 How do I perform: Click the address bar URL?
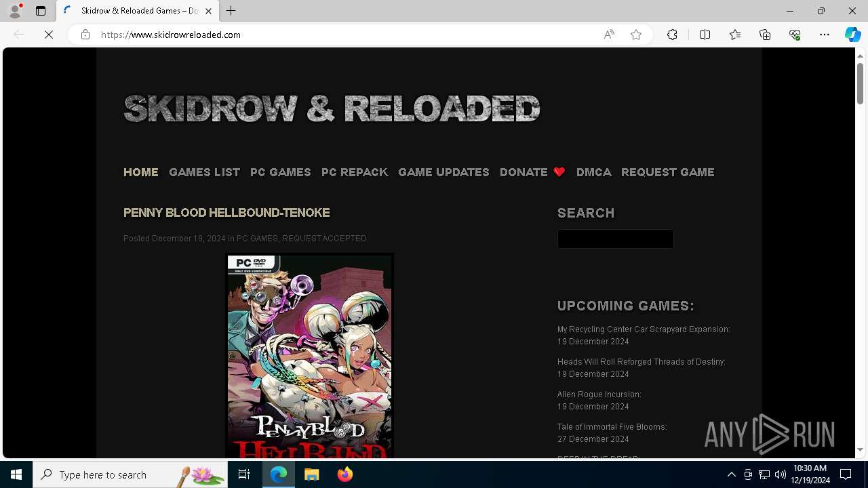tap(171, 35)
